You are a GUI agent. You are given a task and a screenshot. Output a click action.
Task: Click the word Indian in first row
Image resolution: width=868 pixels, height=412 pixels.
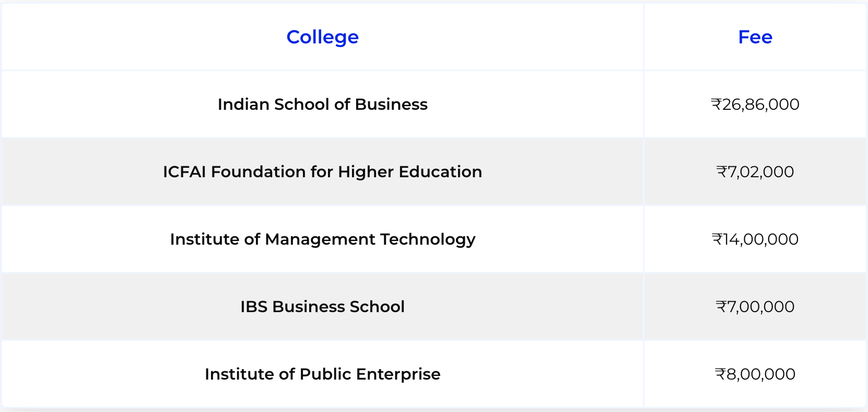(x=243, y=105)
